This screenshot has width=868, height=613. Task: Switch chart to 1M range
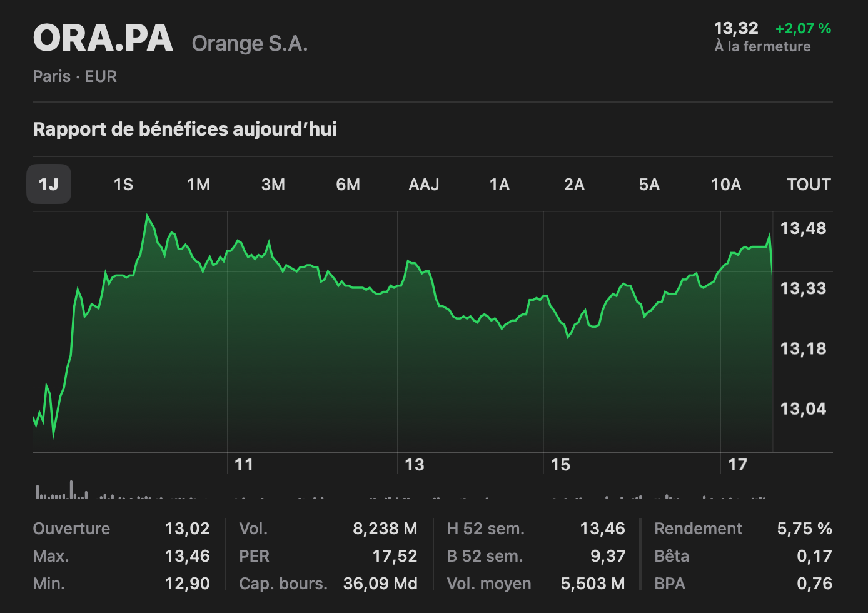198,185
